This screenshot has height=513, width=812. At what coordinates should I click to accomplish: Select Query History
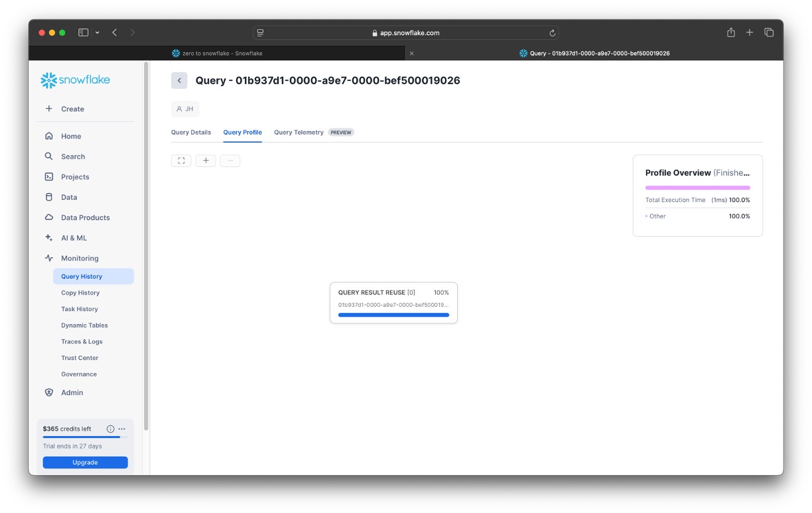tap(94, 276)
